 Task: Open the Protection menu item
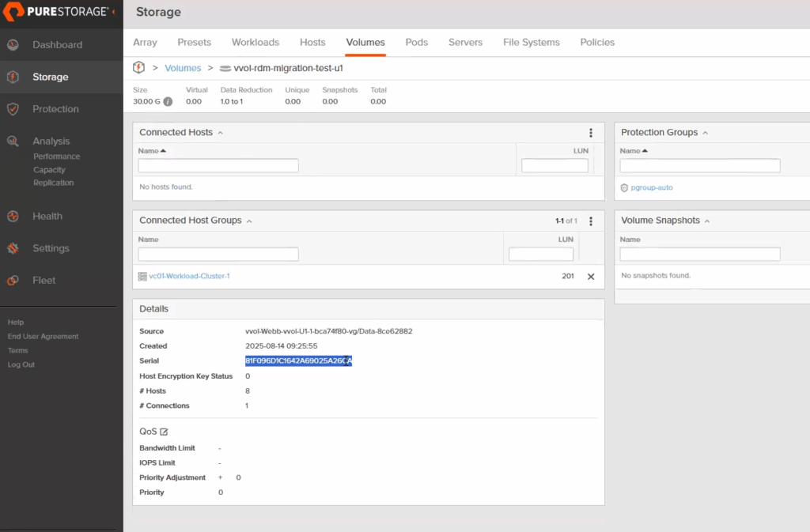coord(56,109)
